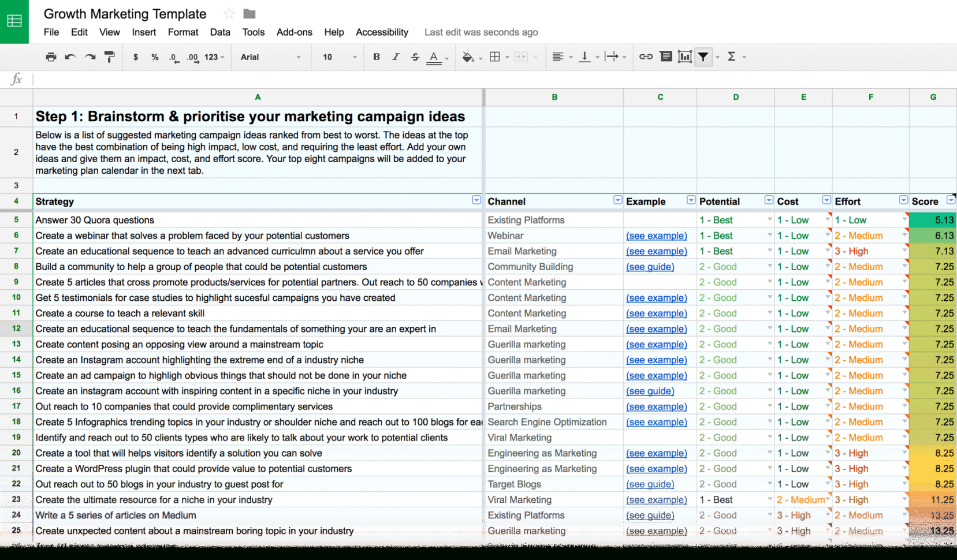This screenshot has width=957, height=560.
Task: Click the print icon in toolbar
Action: [51, 57]
